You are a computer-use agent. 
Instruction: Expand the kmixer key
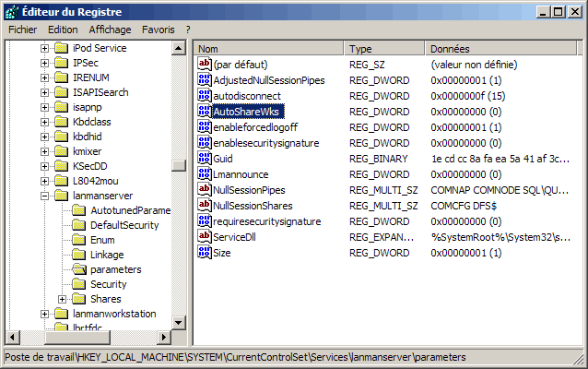(44, 151)
